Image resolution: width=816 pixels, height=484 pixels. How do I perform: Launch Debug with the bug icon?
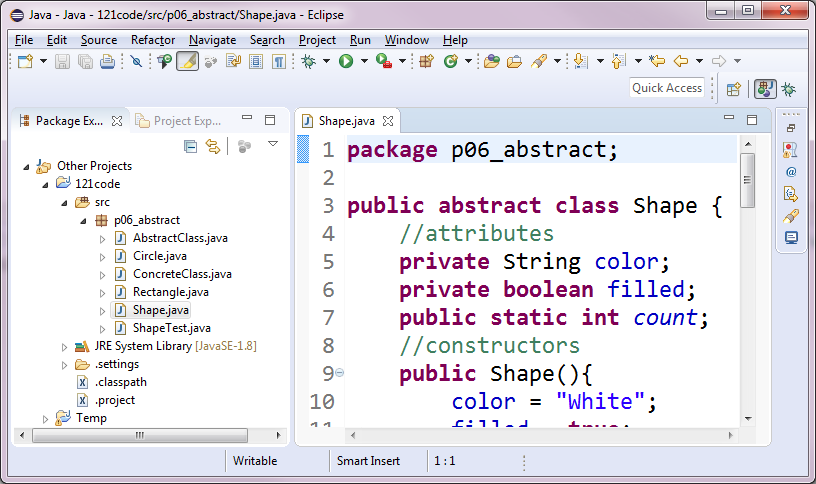click(309, 61)
